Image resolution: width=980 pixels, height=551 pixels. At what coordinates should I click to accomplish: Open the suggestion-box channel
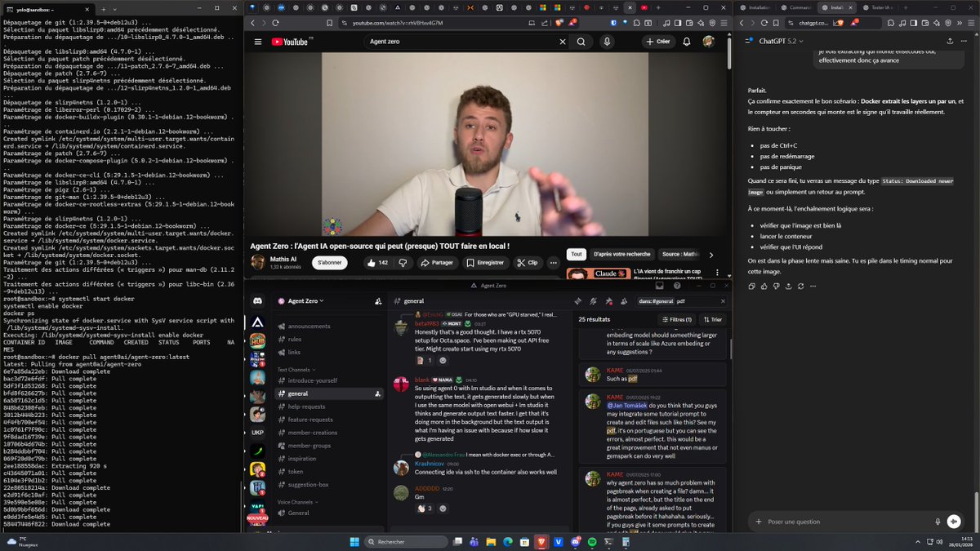click(308, 484)
